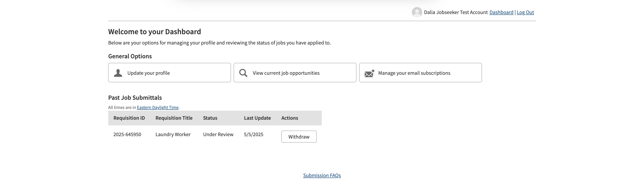Viewport: 644px width, 187px height.
Task: Open Update your profile option
Action: point(170,73)
